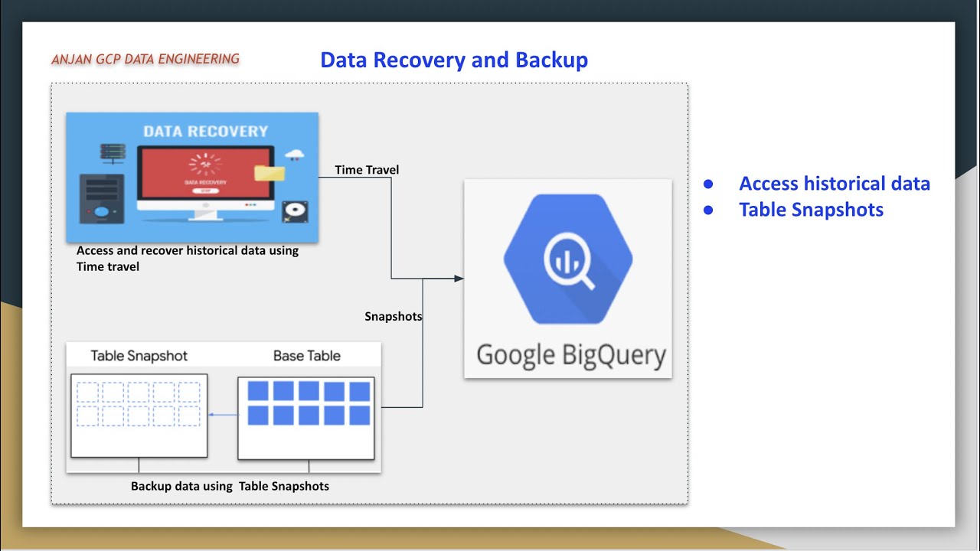
Task: Click 'Table Snapshots' bullet point
Action: click(x=811, y=210)
